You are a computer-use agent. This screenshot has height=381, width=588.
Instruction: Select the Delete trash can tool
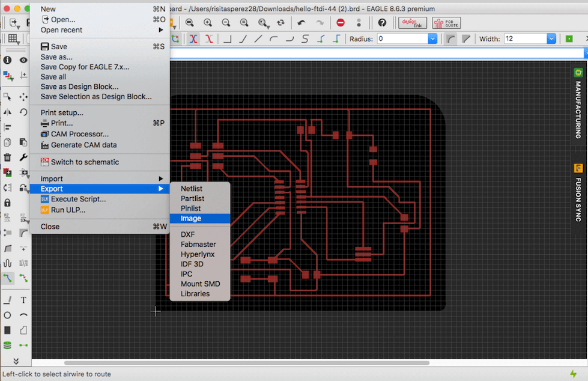click(x=7, y=157)
